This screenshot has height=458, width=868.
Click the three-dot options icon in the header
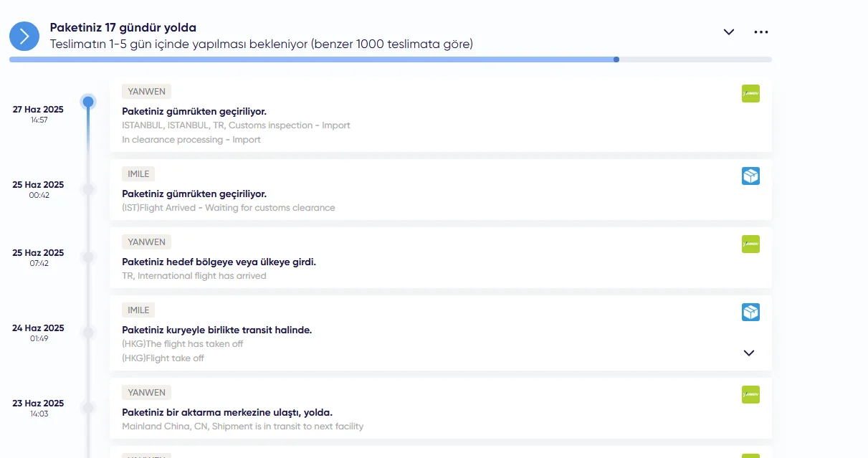click(x=761, y=32)
